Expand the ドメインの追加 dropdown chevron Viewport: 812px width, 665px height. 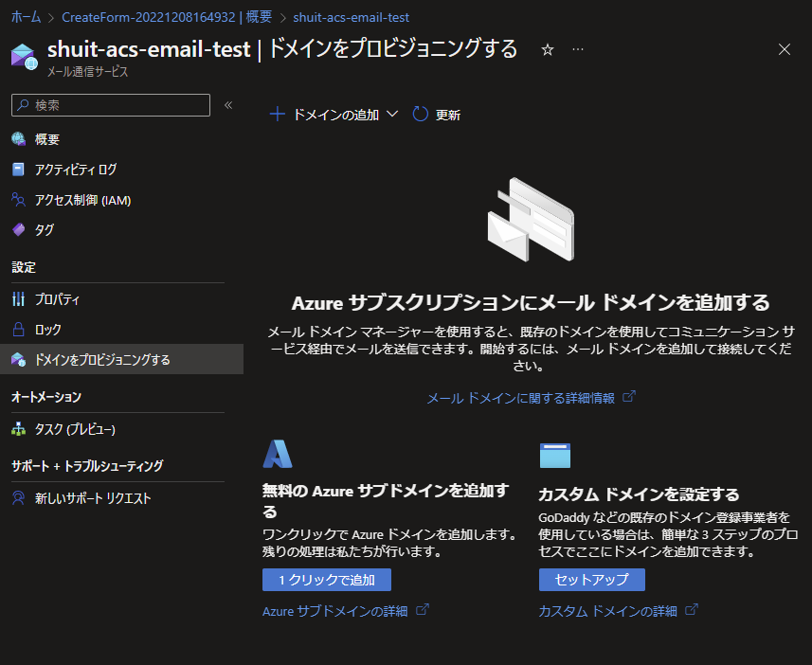392,114
